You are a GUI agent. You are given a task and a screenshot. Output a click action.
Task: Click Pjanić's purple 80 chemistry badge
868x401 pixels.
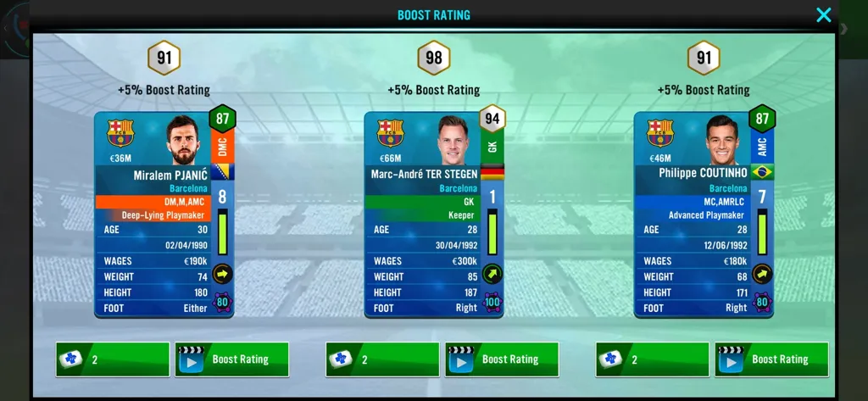pos(223,303)
